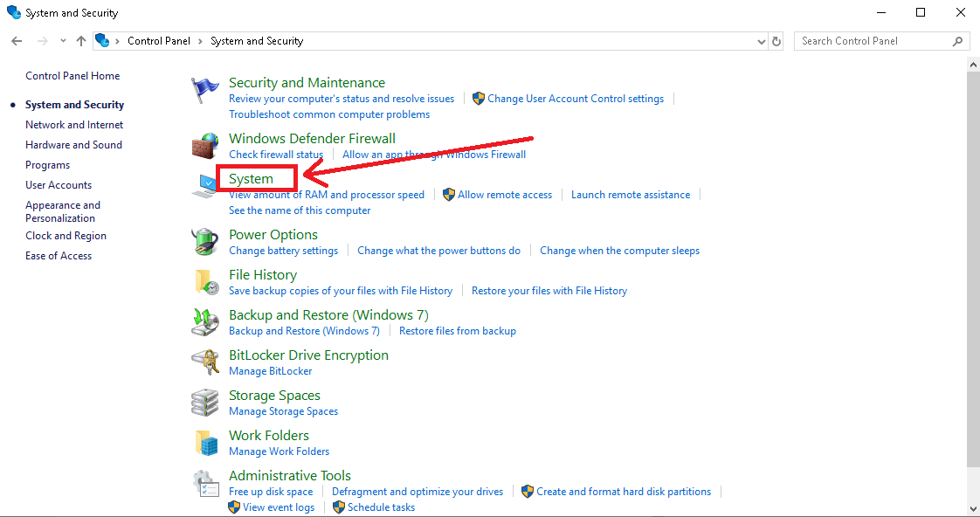The height and width of the screenshot is (517, 980).
Task: Click the Forward navigation arrow
Action: pyautogui.click(x=42, y=41)
